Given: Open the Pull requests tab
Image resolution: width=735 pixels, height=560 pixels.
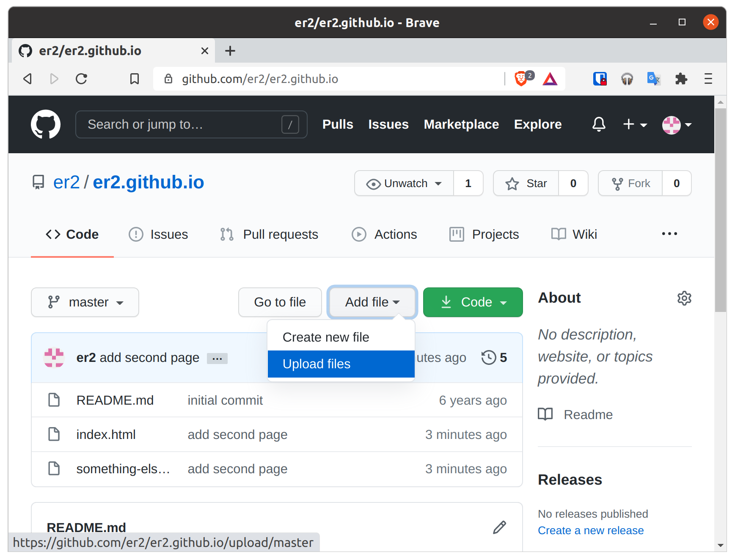Looking at the screenshot, I should (x=269, y=234).
